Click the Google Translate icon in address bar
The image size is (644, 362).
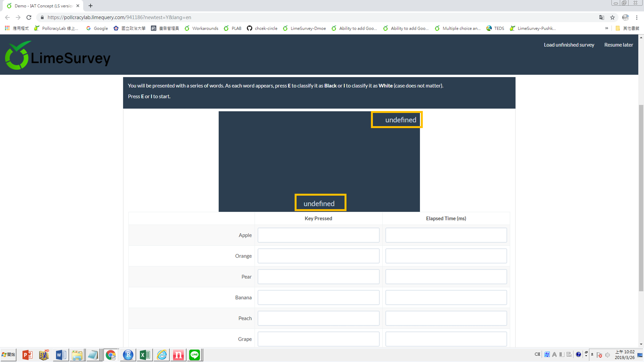click(x=601, y=17)
